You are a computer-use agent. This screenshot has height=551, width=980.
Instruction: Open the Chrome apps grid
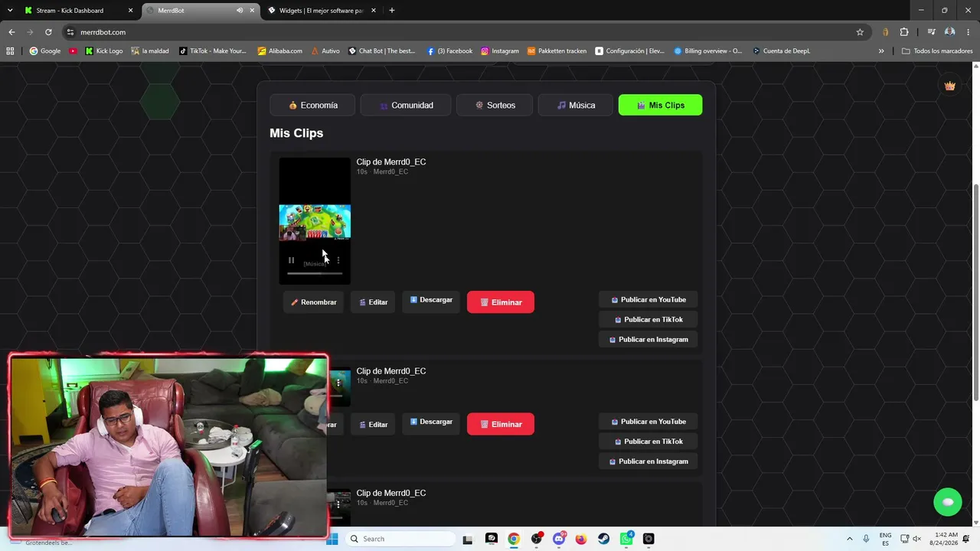click(x=10, y=51)
